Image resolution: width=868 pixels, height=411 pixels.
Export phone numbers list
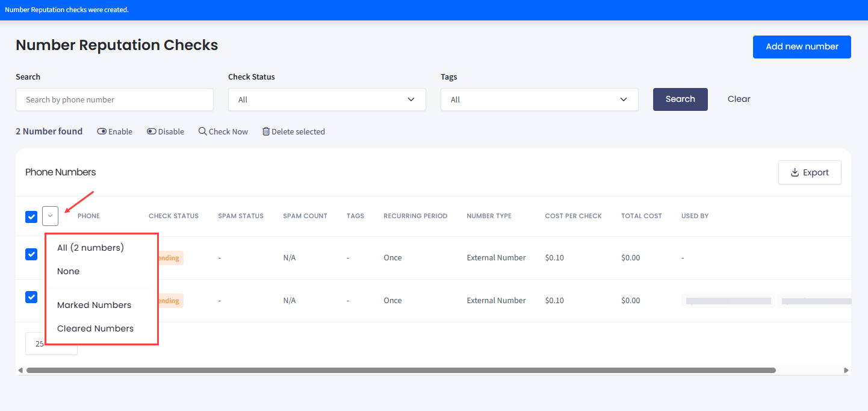[810, 172]
